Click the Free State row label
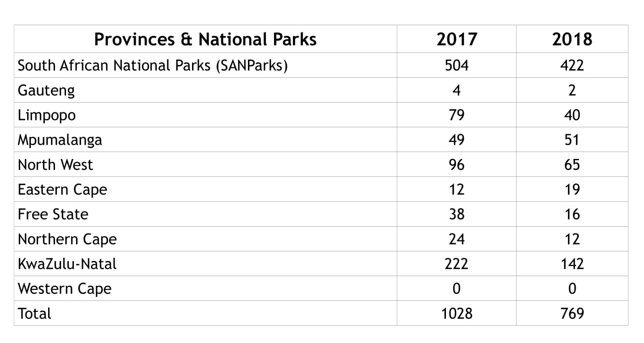644x343 pixels. tap(53, 214)
